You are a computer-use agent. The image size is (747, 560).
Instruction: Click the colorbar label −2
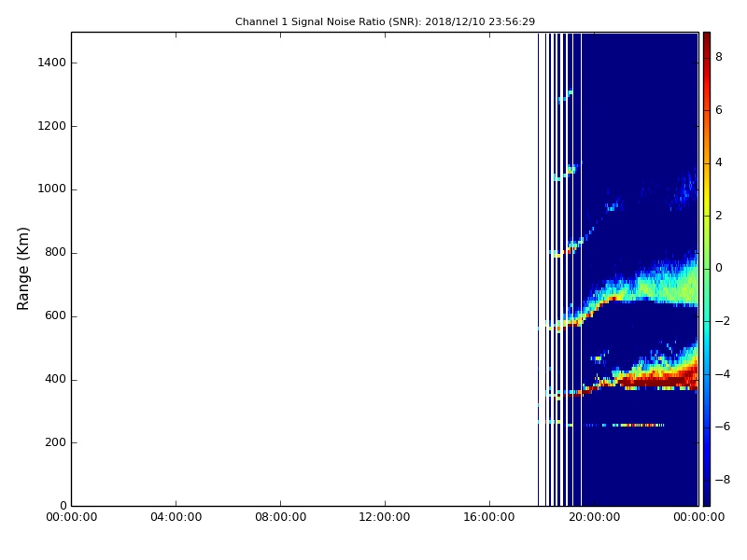tap(723, 321)
